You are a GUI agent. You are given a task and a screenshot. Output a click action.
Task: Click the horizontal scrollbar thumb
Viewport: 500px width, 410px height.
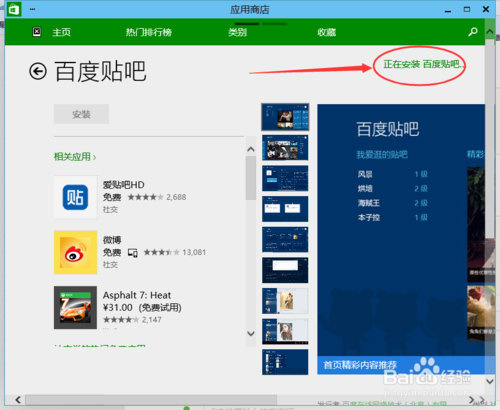(x=151, y=399)
